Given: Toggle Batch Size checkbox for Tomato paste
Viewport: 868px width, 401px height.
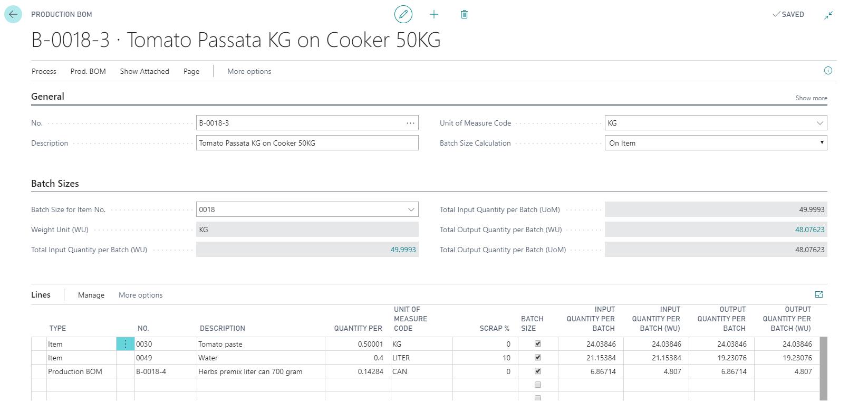Looking at the screenshot, I should pos(537,343).
